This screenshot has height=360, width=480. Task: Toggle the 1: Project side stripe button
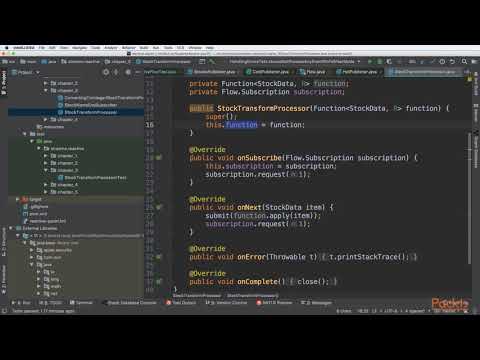4,83
